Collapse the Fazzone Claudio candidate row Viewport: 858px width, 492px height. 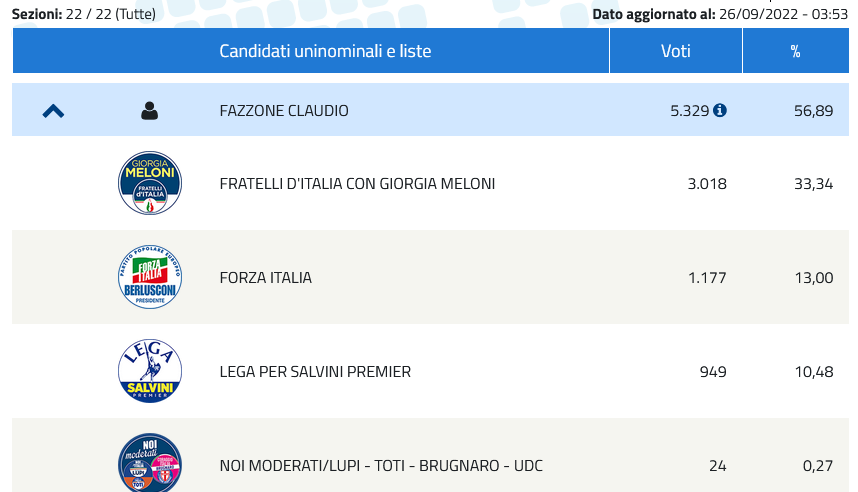54,112
